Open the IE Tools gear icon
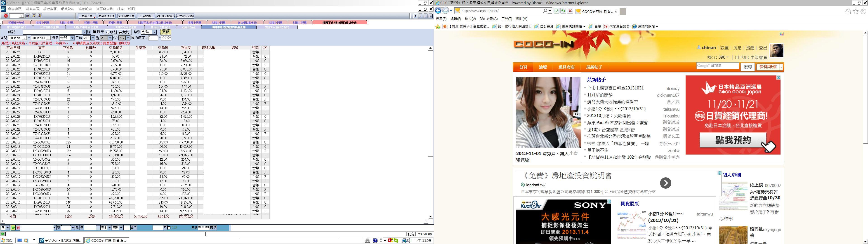 click(x=863, y=11)
